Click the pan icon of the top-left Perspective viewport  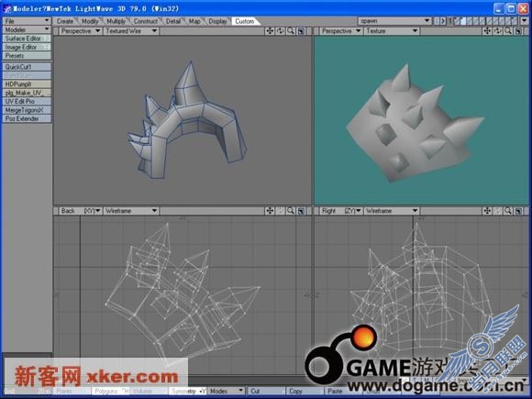[270, 31]
